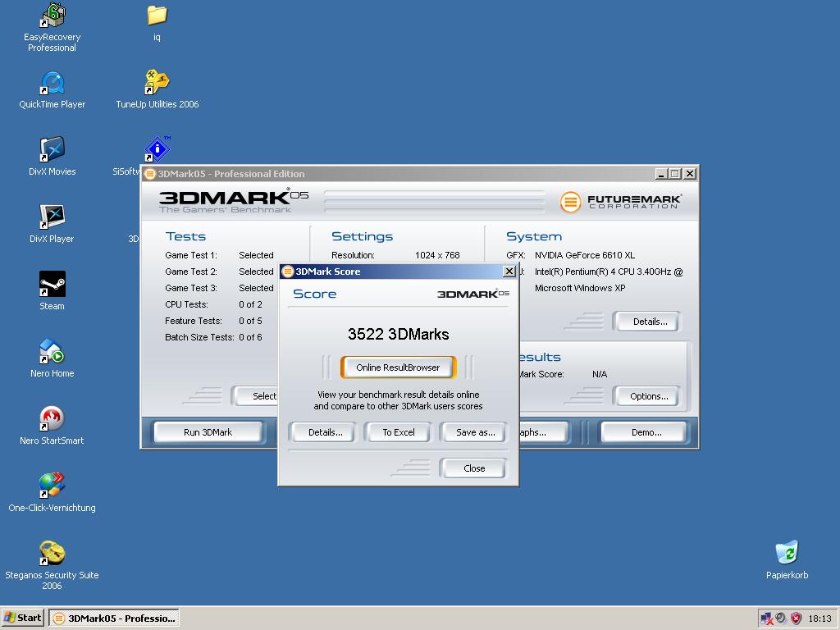Viewport: 840px width, 630px height.
Task: Click the 3DMark Score dialog title icon
Action: pyautogui.click(x=288, y=272)
